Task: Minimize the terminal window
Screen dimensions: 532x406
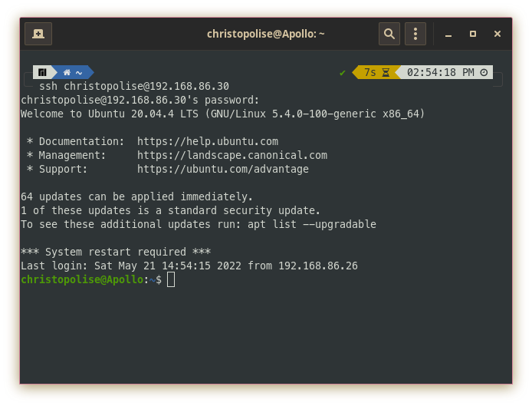Action: 448,34
